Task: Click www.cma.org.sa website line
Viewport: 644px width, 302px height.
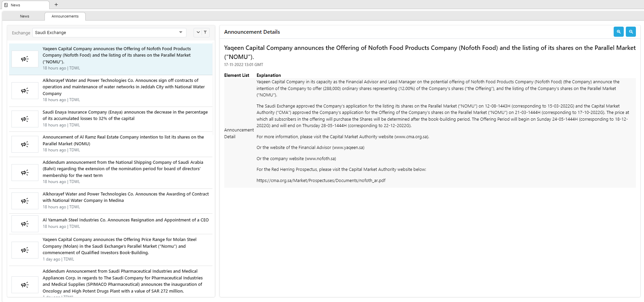Action: pos(343,137)
